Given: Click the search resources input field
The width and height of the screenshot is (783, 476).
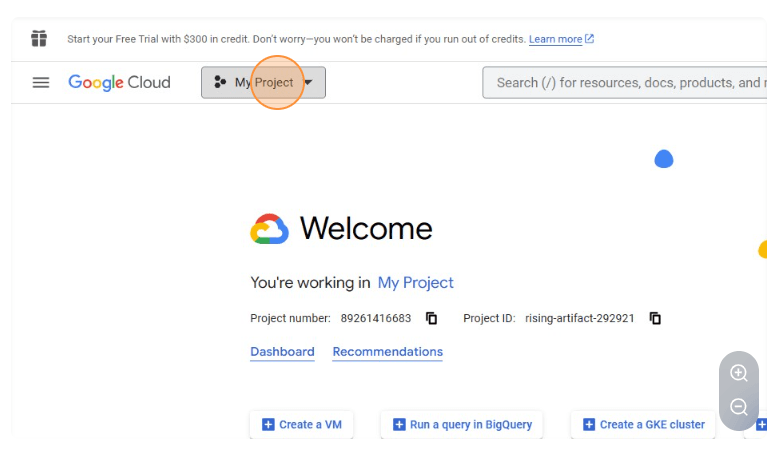Looking at the screenshot, I should point(624,82).
